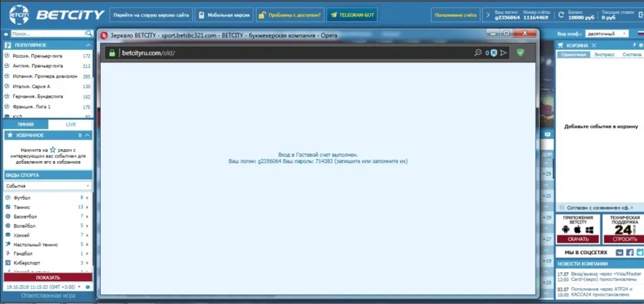Click the back arrow beside the search field
This screenshot has width=644, height=304.
6,34
